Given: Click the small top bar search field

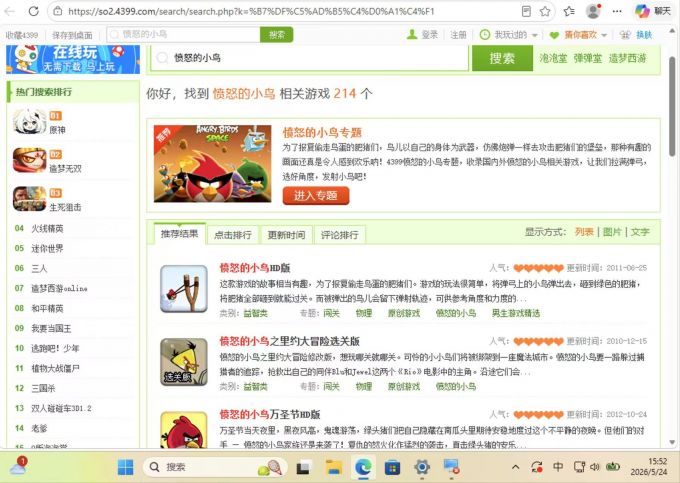Looking at the screenshot, I should (183, 34).
